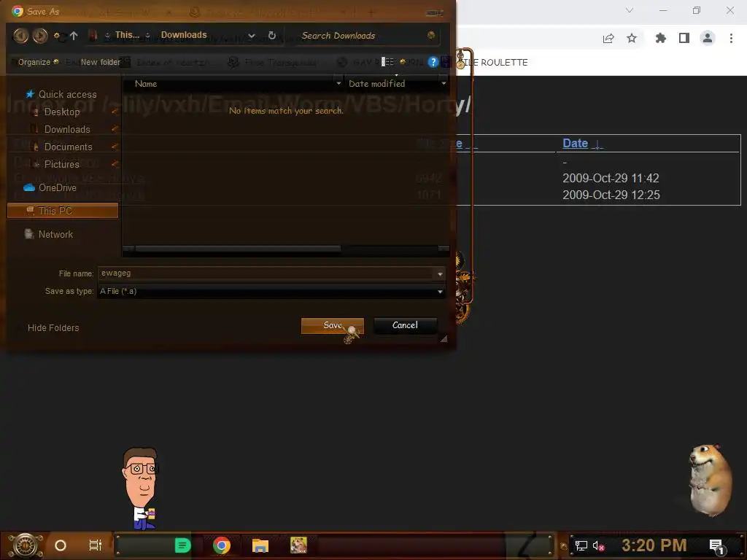Bookmark this page star icon
Viewport: 747px width, 560px height.
click(x=632, y=38)
